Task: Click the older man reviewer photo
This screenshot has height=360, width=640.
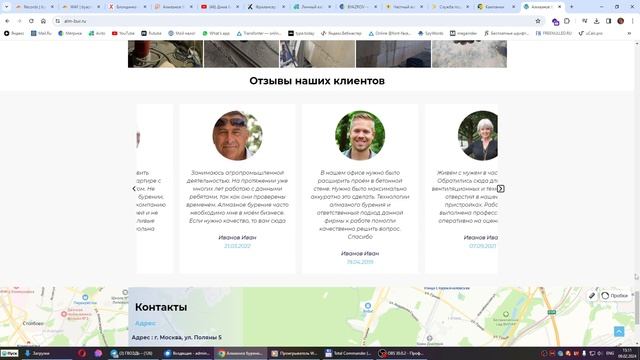Action: pyautogui.click(x=238, y=135)
